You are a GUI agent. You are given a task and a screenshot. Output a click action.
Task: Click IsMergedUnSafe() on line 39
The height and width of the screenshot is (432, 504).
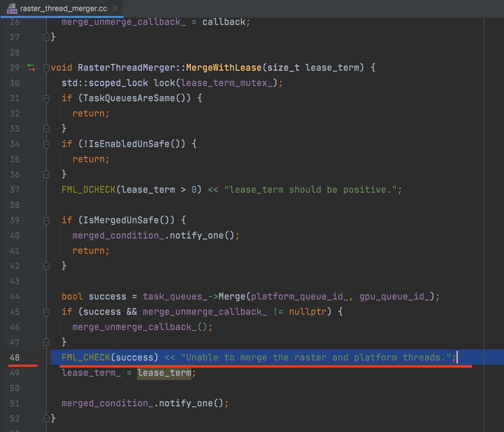coord(126,220)
